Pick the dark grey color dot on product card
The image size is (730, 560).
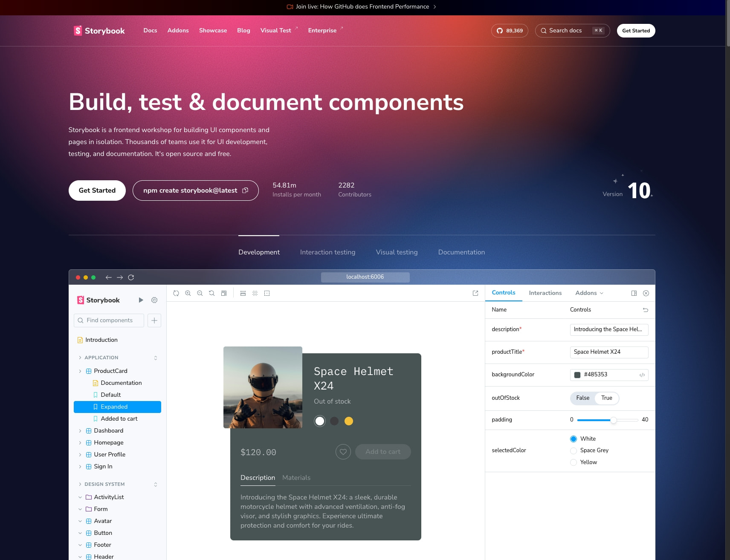(334, 421)
